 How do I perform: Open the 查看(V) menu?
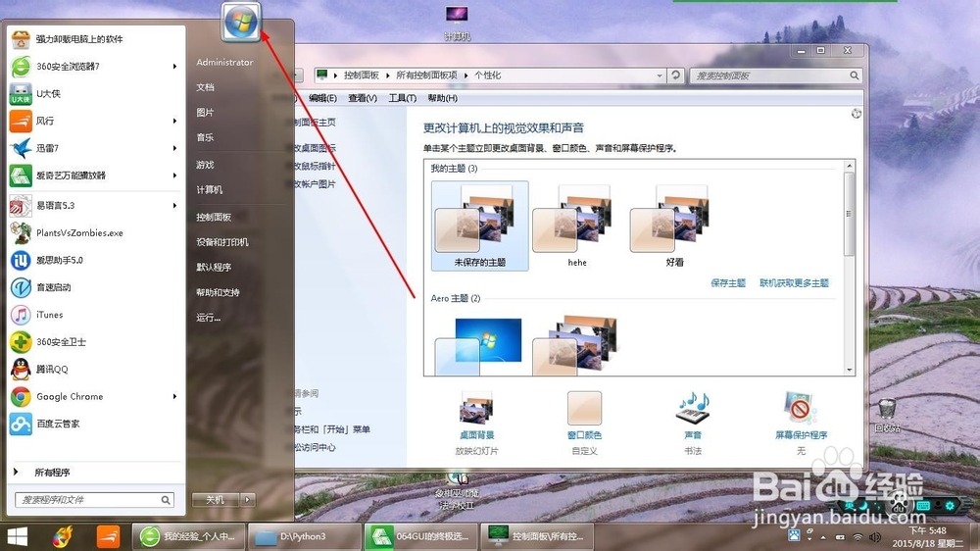[x=363, y=98]
